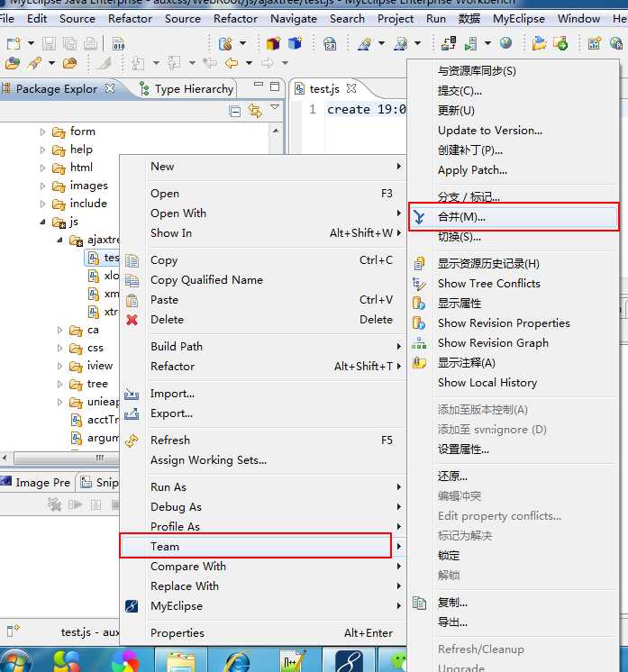Click Show Tree Conflicts menu item
Image resolution: width=628 pixels, height=672 pixels.
pos(514,283)
